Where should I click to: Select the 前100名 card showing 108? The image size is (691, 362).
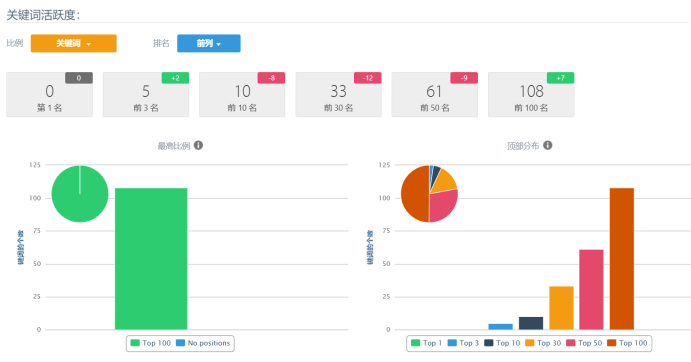[x=531, y=95]
